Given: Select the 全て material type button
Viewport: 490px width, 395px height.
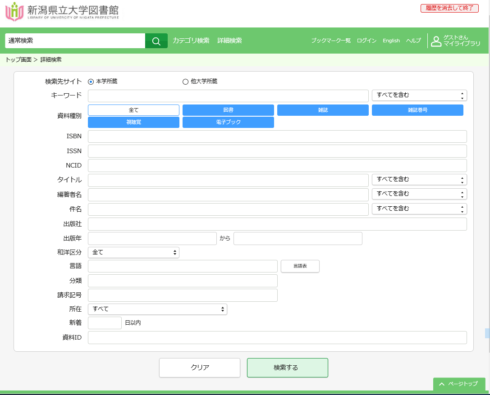Looking at the screenshot, I should 134,110.
